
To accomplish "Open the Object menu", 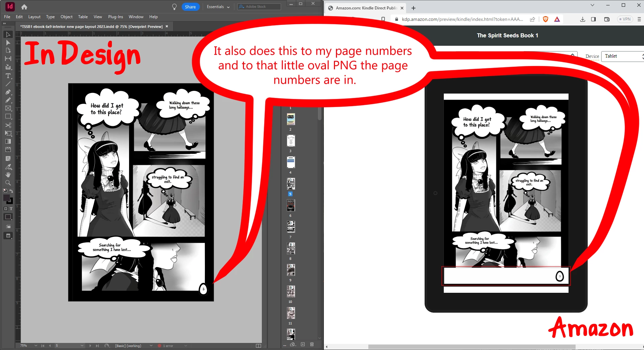I will point(66,17).
